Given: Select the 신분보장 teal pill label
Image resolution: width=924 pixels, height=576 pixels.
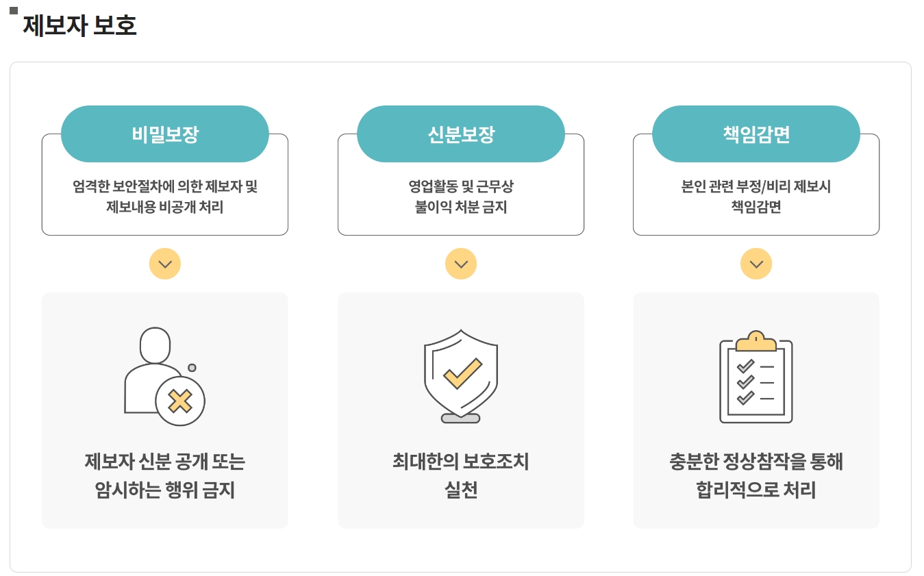Looking at the screenshot, I should (x=461, y=134).
